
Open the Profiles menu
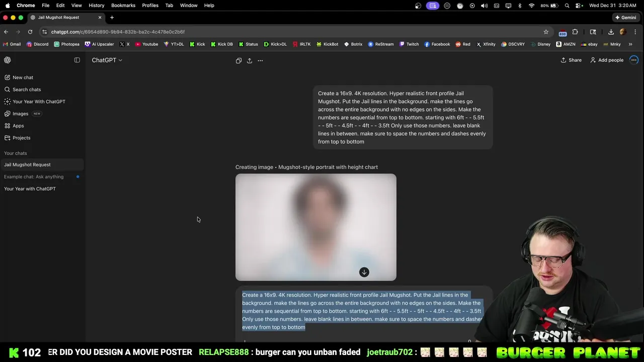pyautogui.click(x=150, y=6)
